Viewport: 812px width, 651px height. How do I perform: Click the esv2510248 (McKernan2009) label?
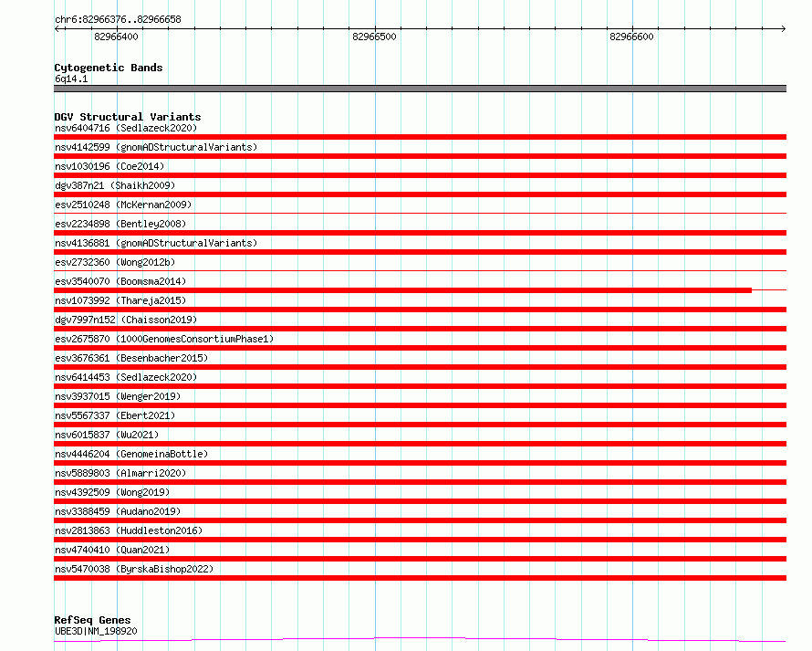click(x=123, y=205)
